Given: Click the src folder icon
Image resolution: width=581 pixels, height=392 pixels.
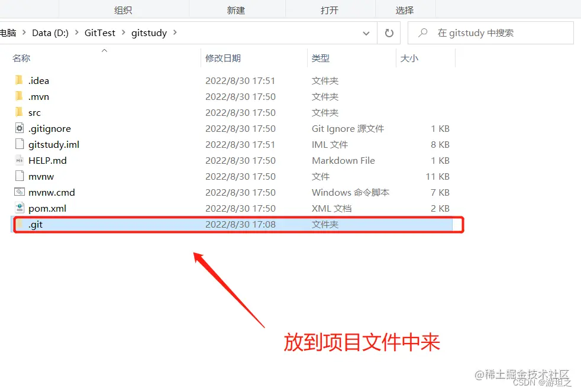Looking at the screenshot, I should point(20,112).
